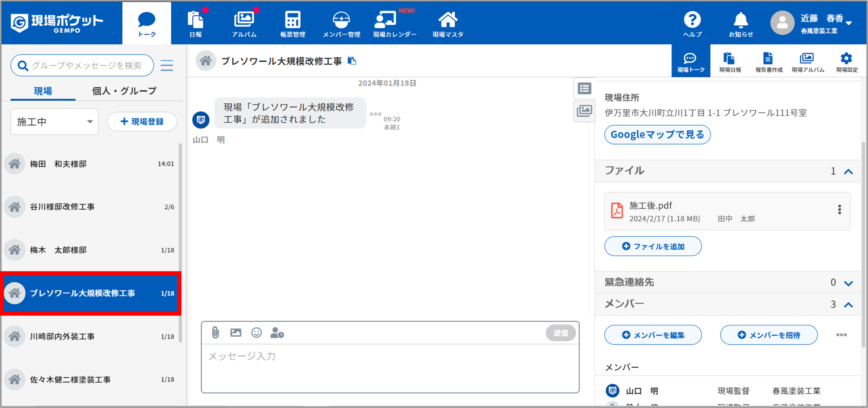This screenshot has height=408, width=868.
Task: Click the copy icon next to the site title
Action: tap(352, 61)
